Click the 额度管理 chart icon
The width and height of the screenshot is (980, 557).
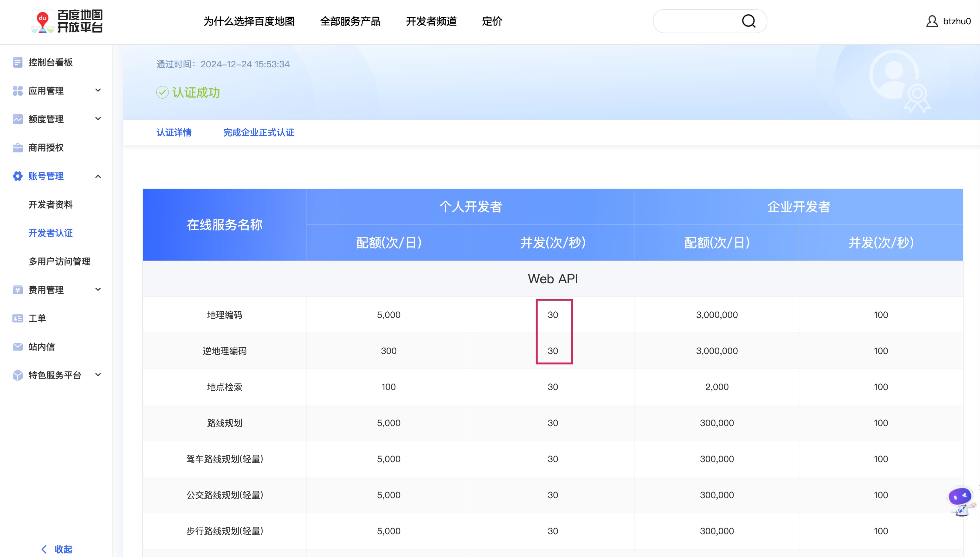pos(17,119)
